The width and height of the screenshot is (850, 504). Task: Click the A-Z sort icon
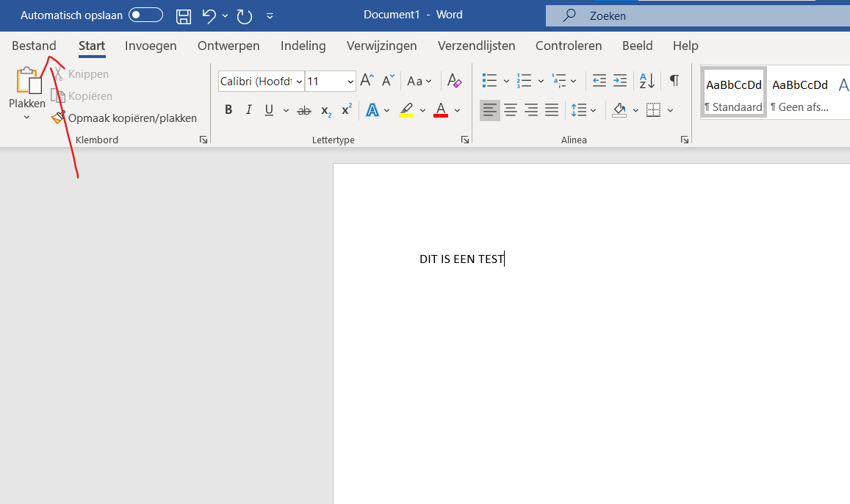point(646,81)
